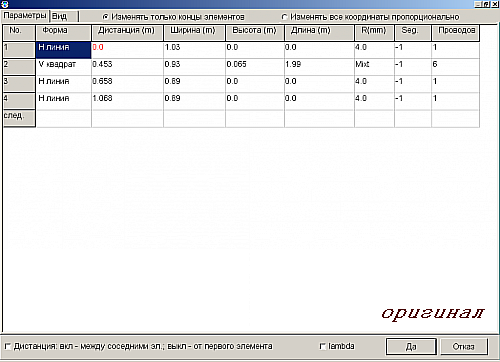
Task: Switch to the Параметры tab
Action: tap(25, 16)
